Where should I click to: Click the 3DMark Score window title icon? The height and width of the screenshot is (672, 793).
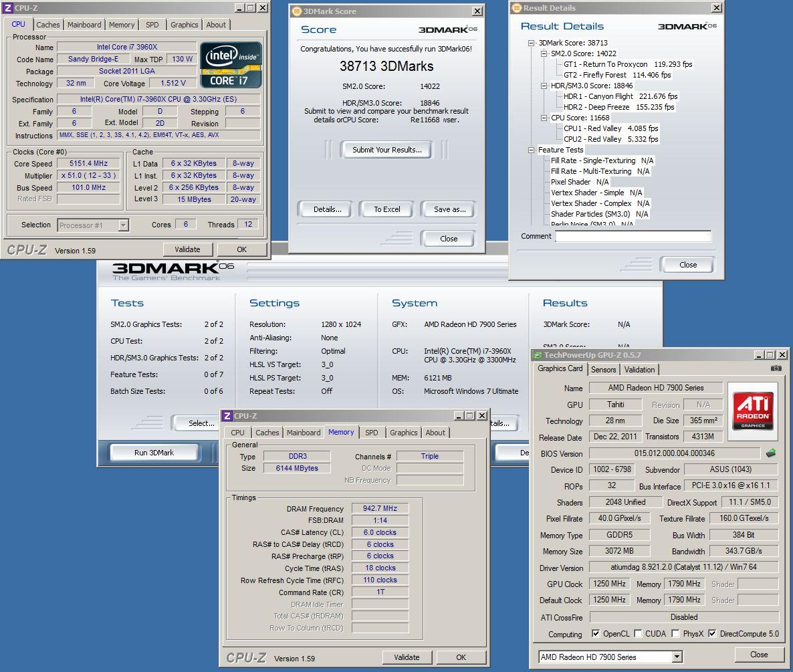(x=297, y=11)
